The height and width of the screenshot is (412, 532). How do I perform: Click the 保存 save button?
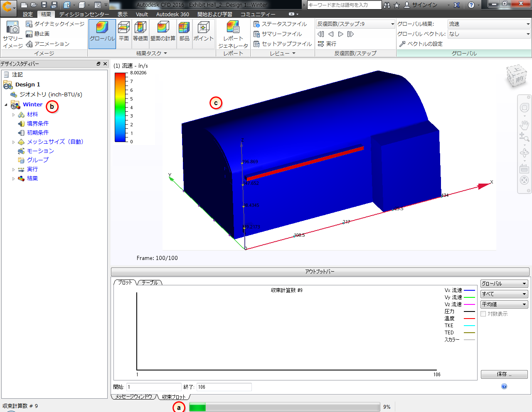pos(504,374)
